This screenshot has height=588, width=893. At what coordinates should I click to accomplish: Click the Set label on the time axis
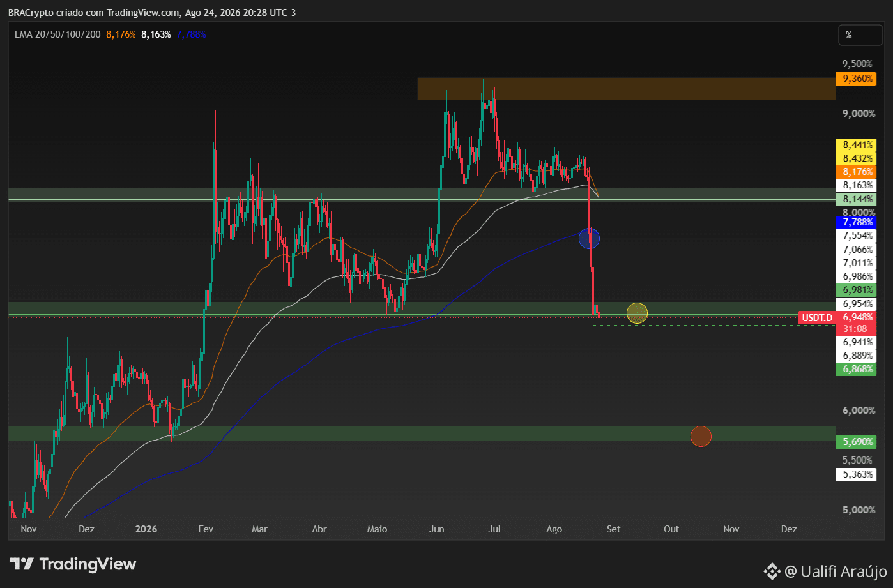coord(613,529)
